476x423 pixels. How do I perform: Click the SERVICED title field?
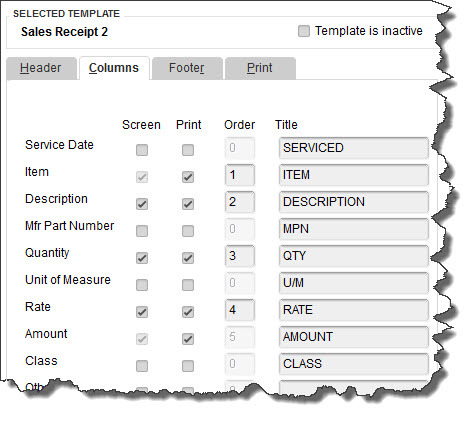(x=354, y=148)
